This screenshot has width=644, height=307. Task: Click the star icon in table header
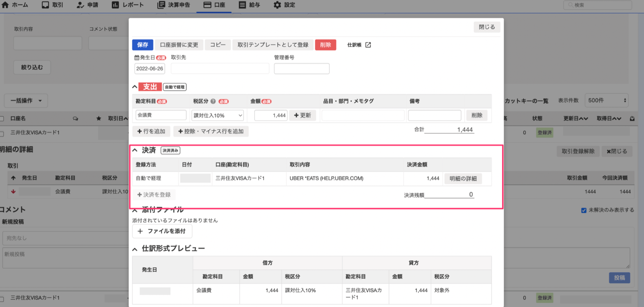[x=99, y=119]
